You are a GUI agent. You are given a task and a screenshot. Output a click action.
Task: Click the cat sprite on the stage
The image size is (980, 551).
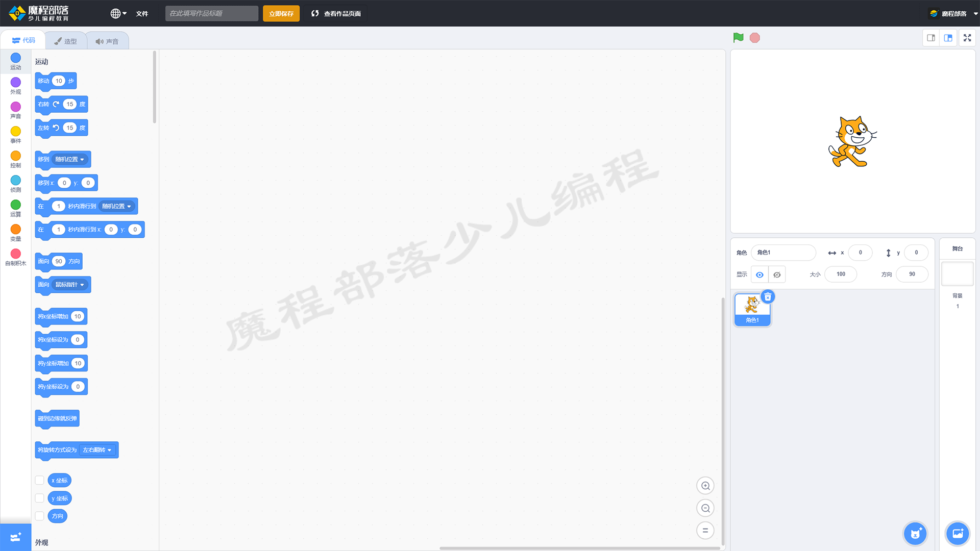(x=852, y=141)
